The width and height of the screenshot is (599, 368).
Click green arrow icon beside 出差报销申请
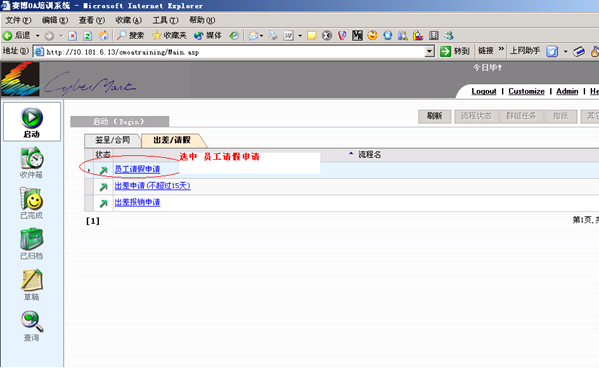(x=103, y=203)
